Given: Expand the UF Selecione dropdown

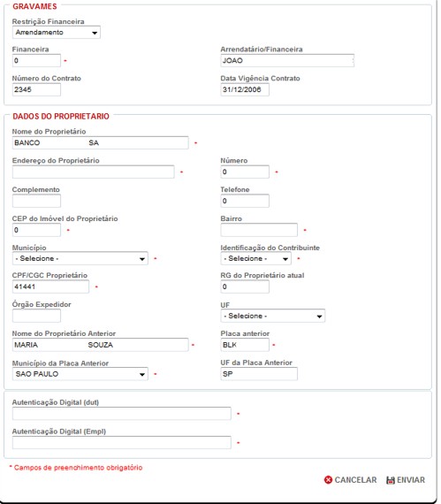Looking at the screenshot, I should click(x=273, y=316).
